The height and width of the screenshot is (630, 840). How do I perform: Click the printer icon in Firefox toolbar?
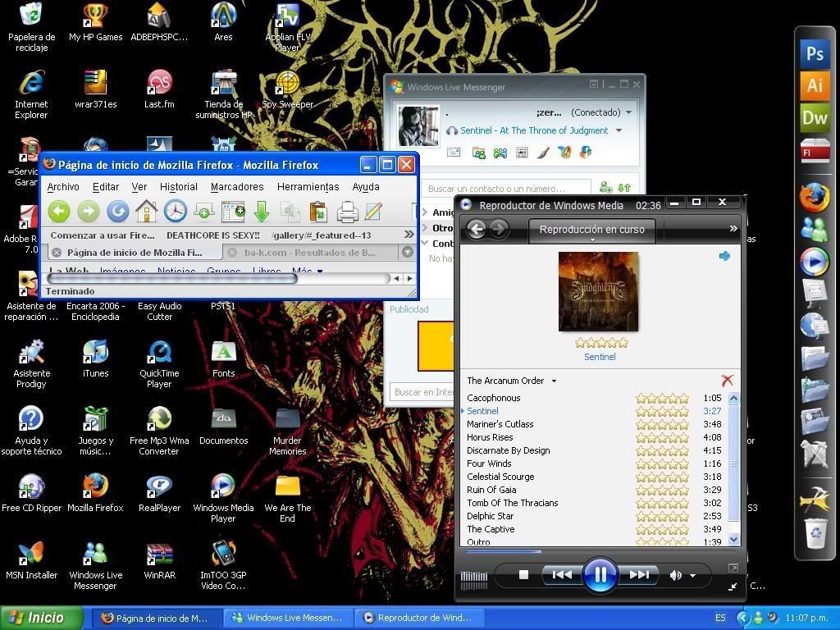point(347,212)
